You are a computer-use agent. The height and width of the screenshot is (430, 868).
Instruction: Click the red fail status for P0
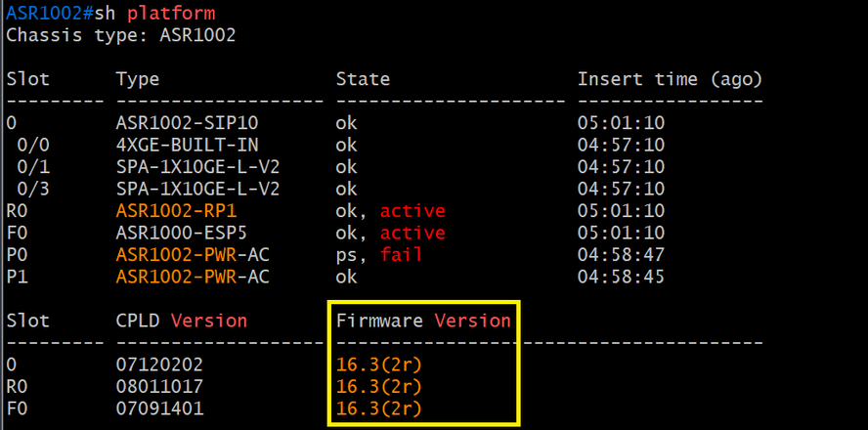tap(402, 254)
